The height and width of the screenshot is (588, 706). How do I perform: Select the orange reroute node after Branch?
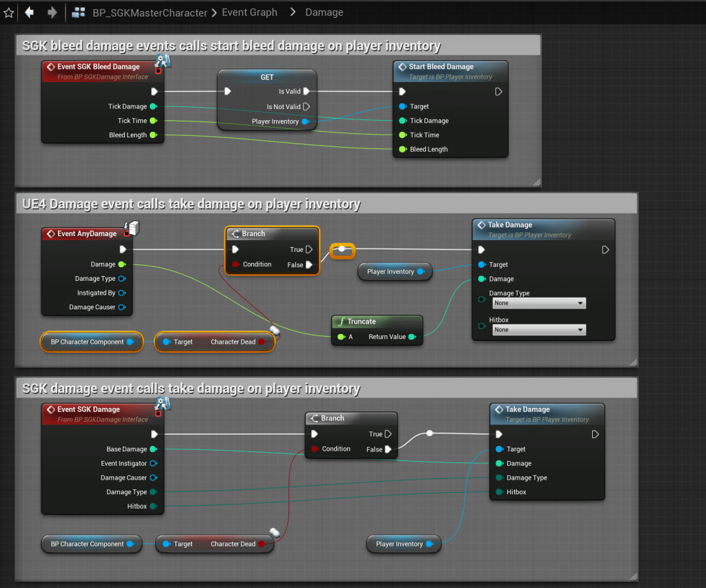point(342,249)
